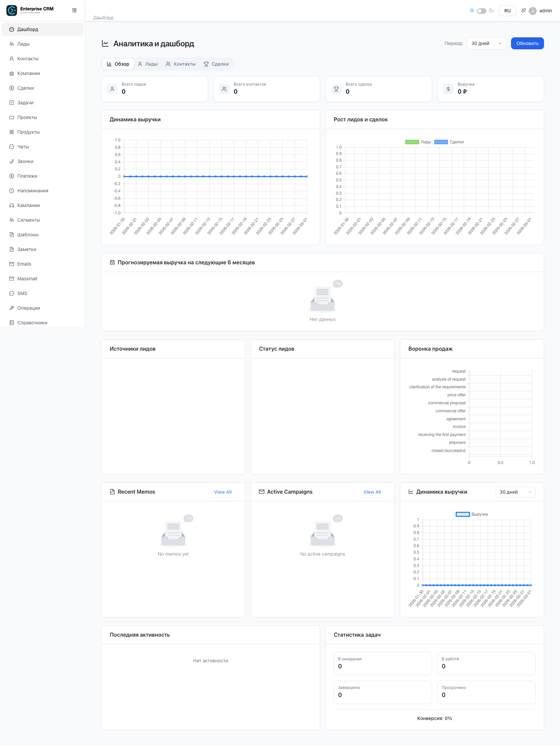The height and width of the screenshot is (746, 560).
Task: Open the admin profile avatar
Action: (x=532, y=10)
